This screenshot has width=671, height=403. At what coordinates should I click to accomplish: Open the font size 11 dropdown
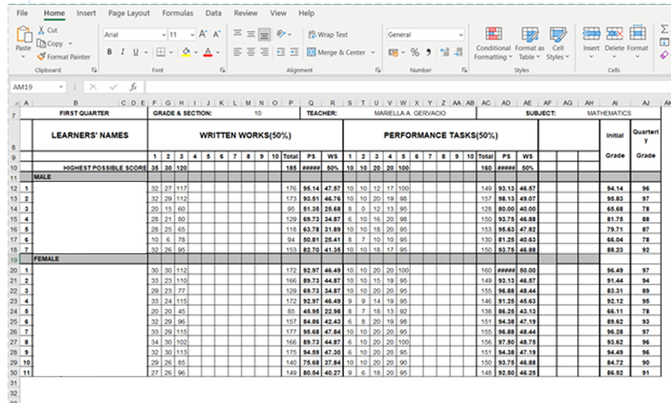point(192,35)
